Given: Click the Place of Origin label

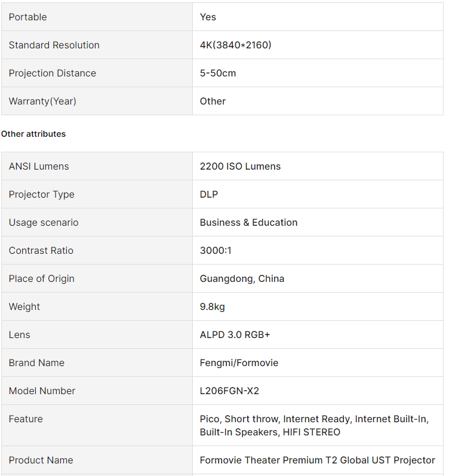Looking at the screenshot, I should [x=42, y=278].
